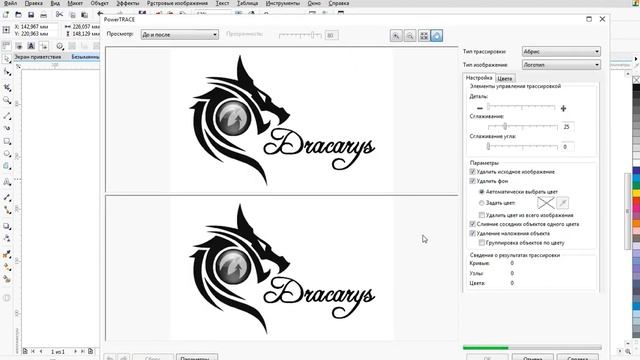
Task: Click the Zoom Out icon in PowerTRACE
Action: 410,36
